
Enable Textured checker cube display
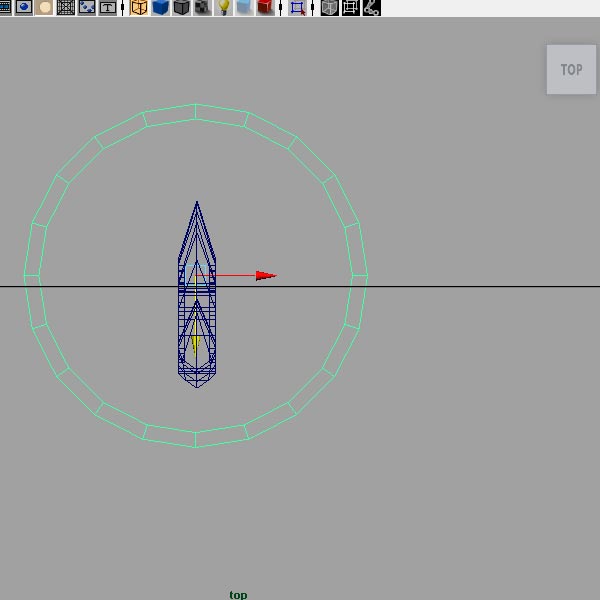click(202, 7)
